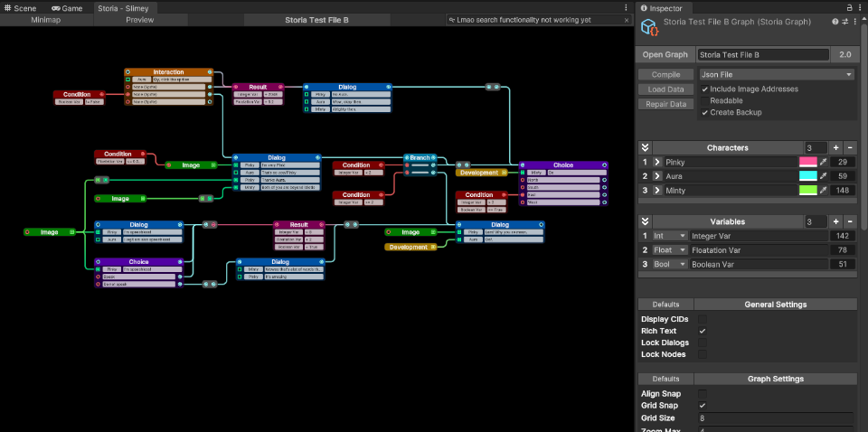Click the add character plus button
The image size is (868, 432).
click(x=835, y=147)
